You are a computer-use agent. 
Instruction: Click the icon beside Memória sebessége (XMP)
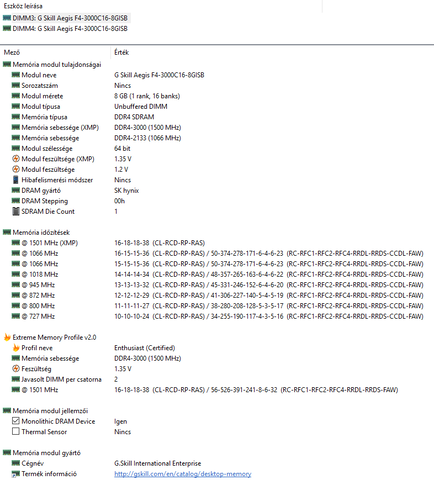16,127
